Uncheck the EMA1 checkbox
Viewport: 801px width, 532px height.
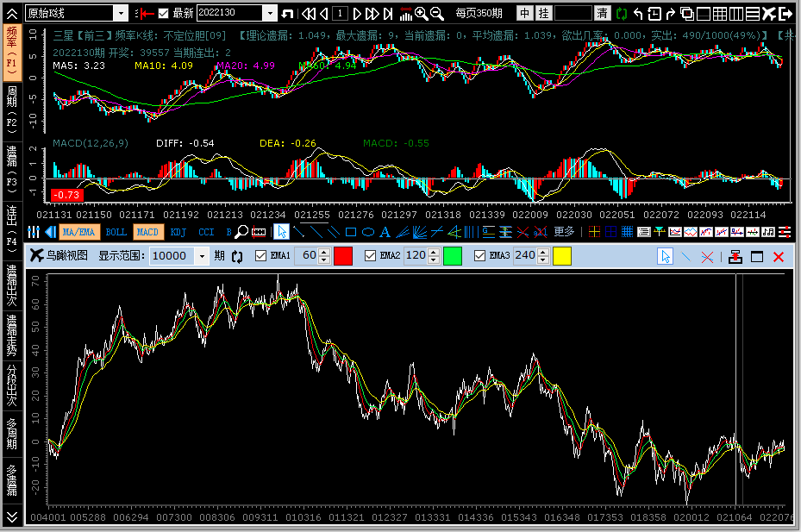(261, 256)
